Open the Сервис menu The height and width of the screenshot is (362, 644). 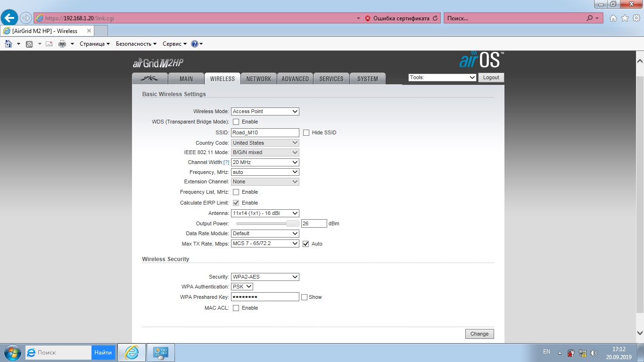174,44
